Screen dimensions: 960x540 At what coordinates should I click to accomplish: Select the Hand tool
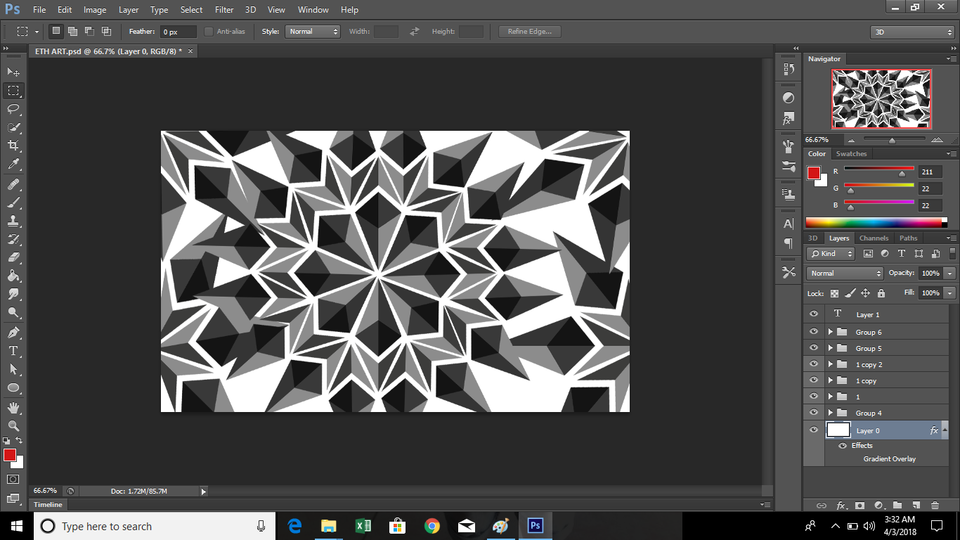tap(14, 408)
